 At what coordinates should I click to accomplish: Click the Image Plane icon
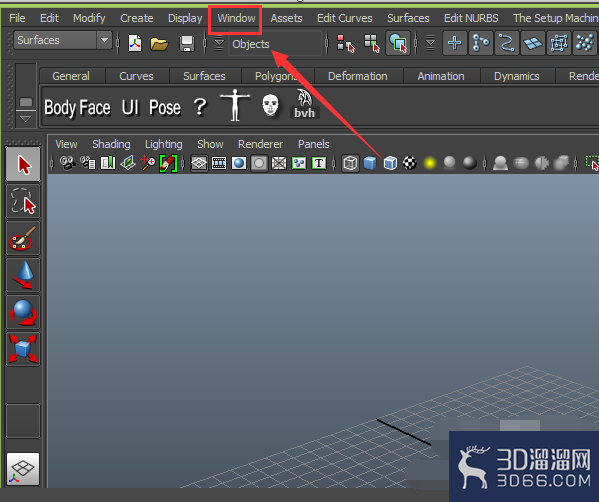(128, 164)
